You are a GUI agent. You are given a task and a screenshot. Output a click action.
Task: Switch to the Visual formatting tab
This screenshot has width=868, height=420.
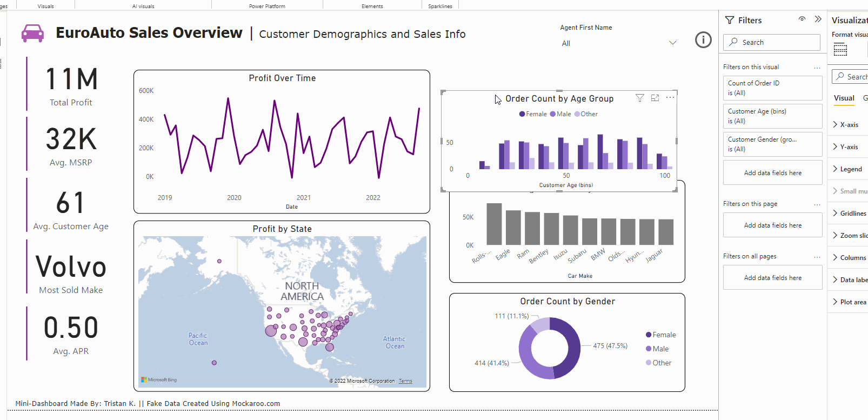(844, 98)
